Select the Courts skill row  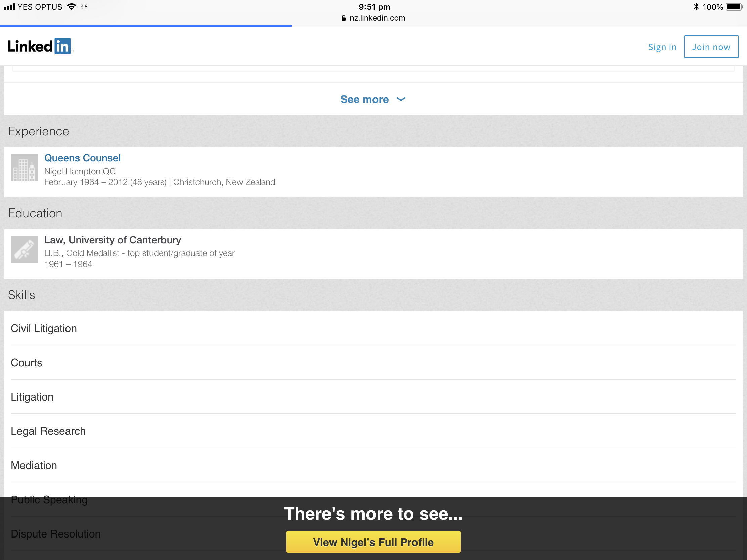[x=27, y=363]
